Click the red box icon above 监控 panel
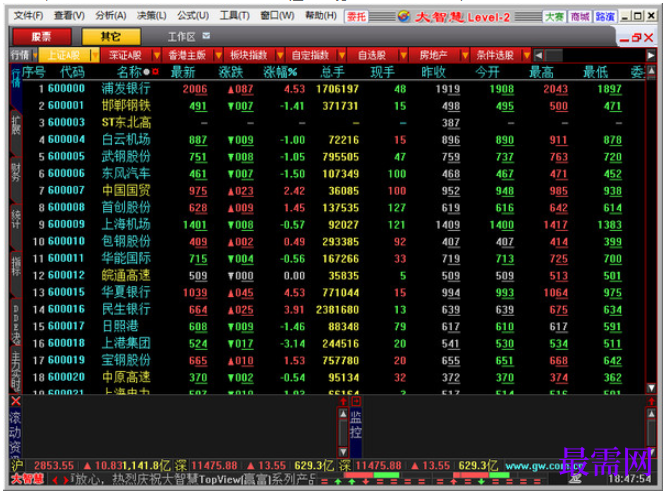 coord(356,401)
